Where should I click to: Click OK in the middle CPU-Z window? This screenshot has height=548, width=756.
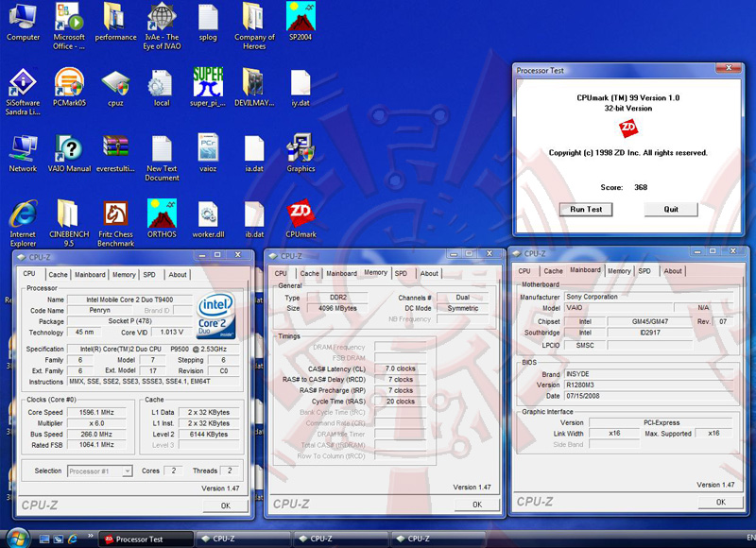pos(477,505)
